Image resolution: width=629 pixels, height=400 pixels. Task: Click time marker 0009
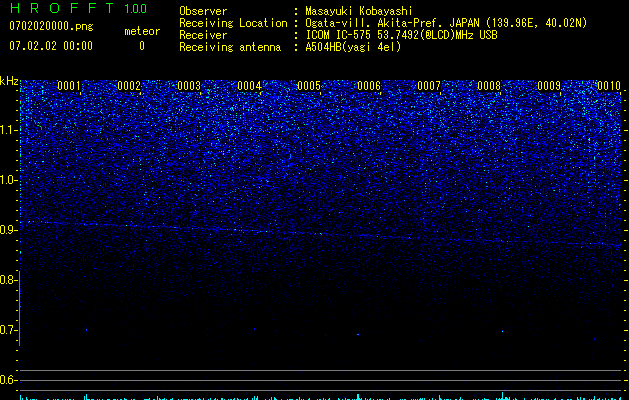tap(549, 86)
